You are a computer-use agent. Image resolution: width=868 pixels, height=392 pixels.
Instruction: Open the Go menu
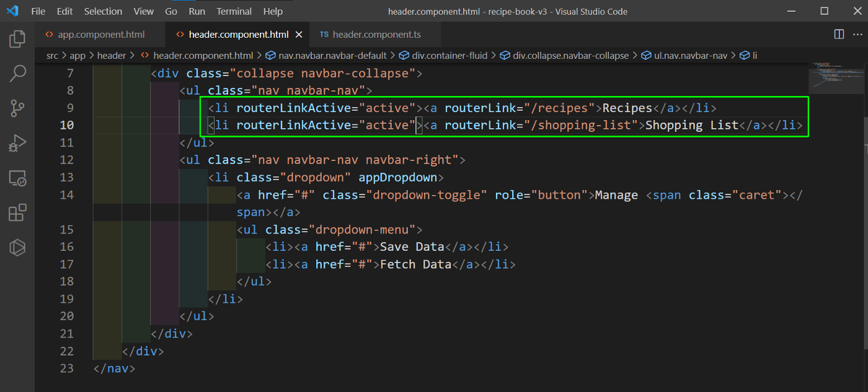click(171, 11)
